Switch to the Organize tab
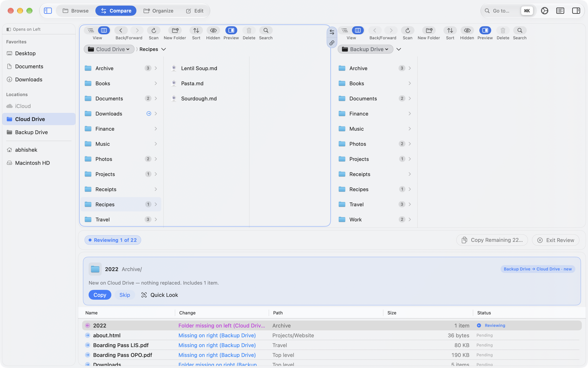Viewport: 588px width, 368px height. tap(158, 11)
